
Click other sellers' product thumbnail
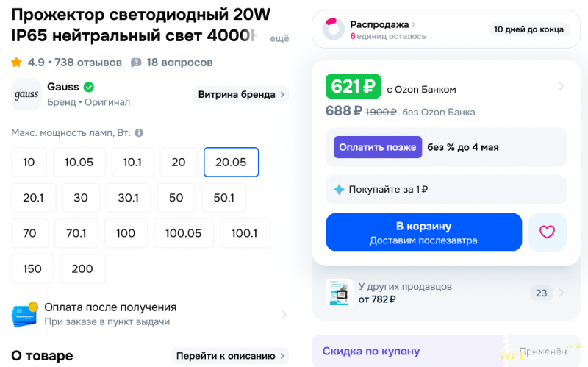[339, 293]
